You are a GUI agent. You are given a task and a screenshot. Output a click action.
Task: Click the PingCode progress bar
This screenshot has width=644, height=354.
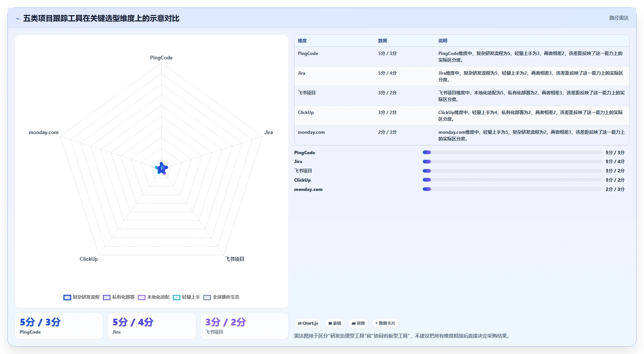[512, 152]
